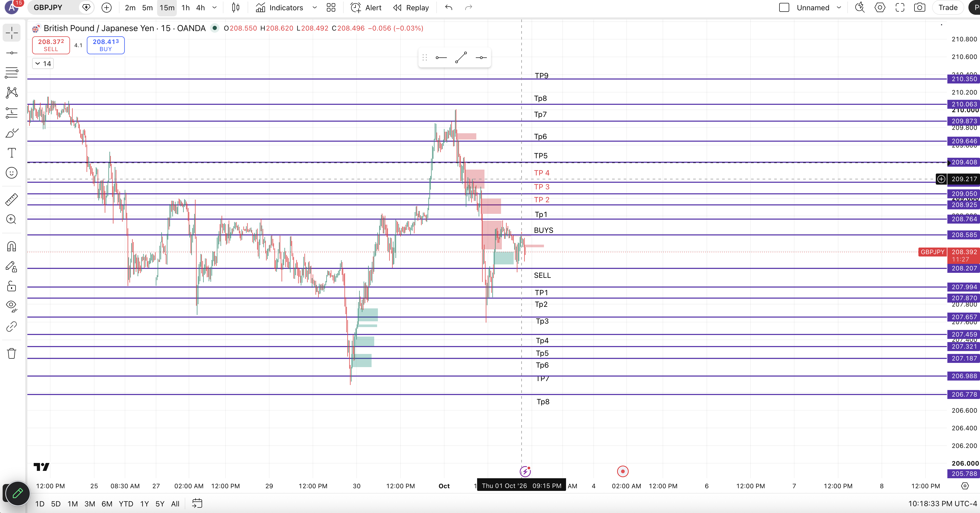Screen dimensions: 980x513
Task: Add symbol to compare plus icon
Action: pos(107,8)
